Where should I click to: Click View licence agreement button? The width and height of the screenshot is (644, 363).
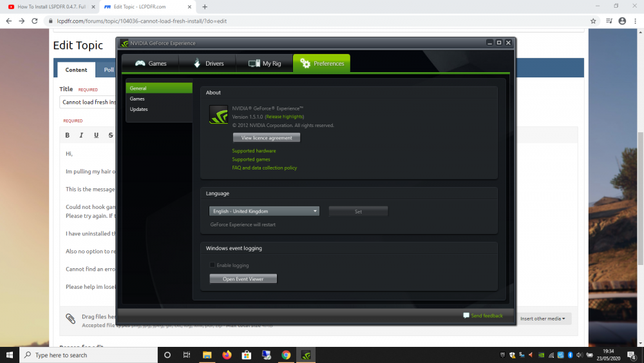(x=267, y=138)
